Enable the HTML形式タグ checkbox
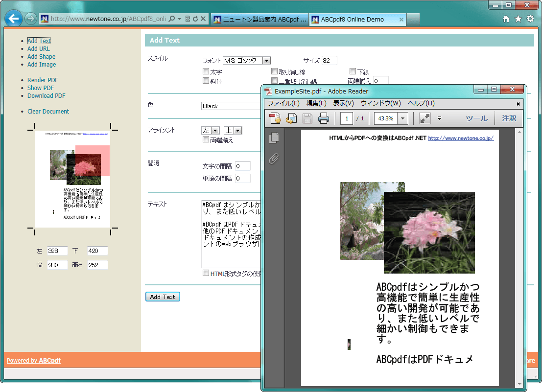The height and width of the screenshot is (392, 542). [206, 273]
